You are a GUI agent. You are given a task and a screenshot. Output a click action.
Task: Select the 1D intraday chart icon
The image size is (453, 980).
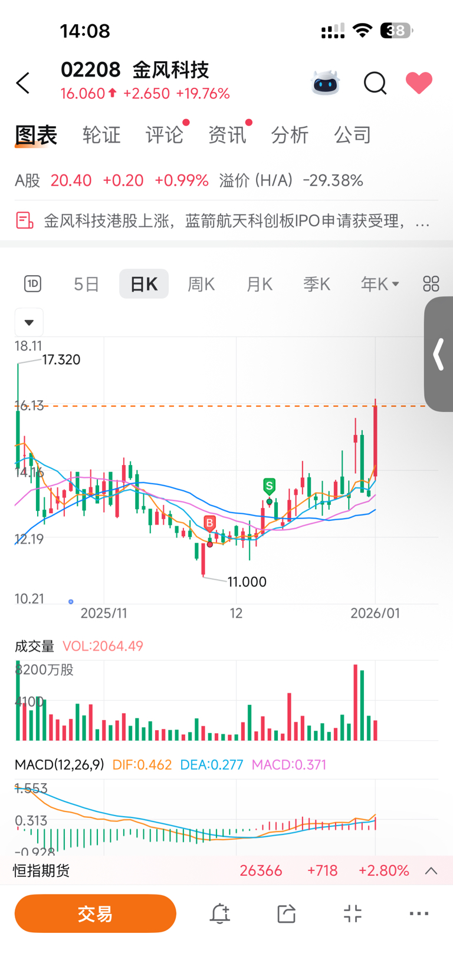pos(32,284)
